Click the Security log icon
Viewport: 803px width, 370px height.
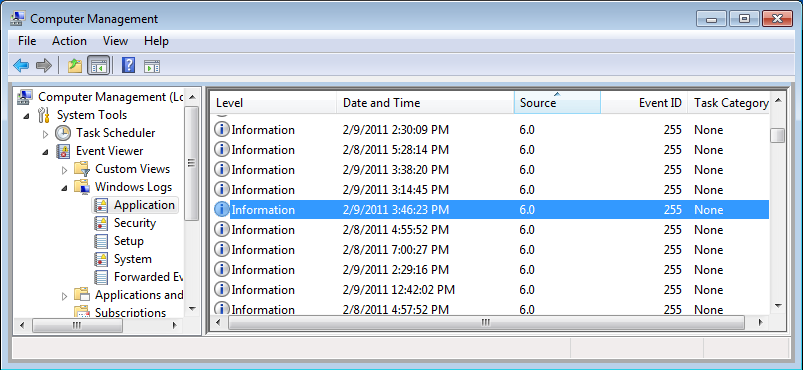(101, 223)
